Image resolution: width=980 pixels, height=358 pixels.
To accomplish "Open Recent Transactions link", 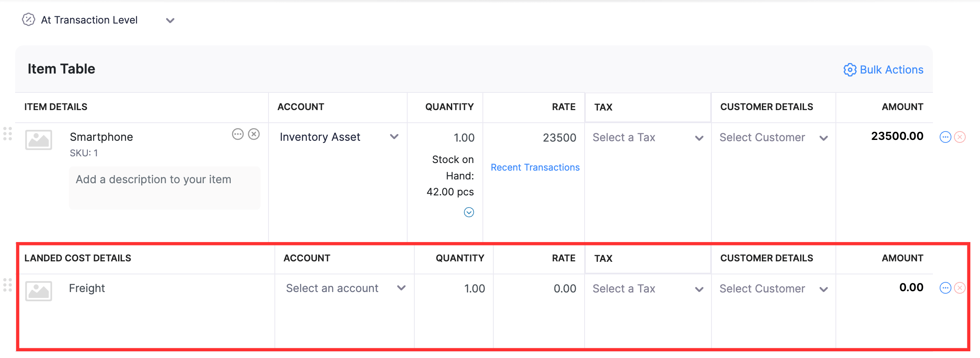I will click(535, 168).
